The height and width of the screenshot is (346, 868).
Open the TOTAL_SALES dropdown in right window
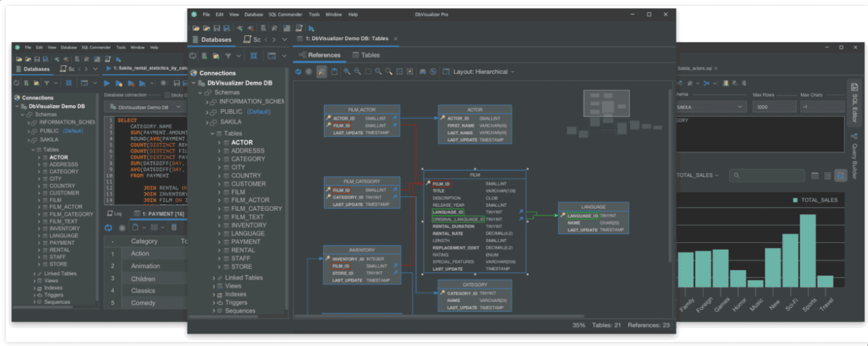[x=698, y=175]
